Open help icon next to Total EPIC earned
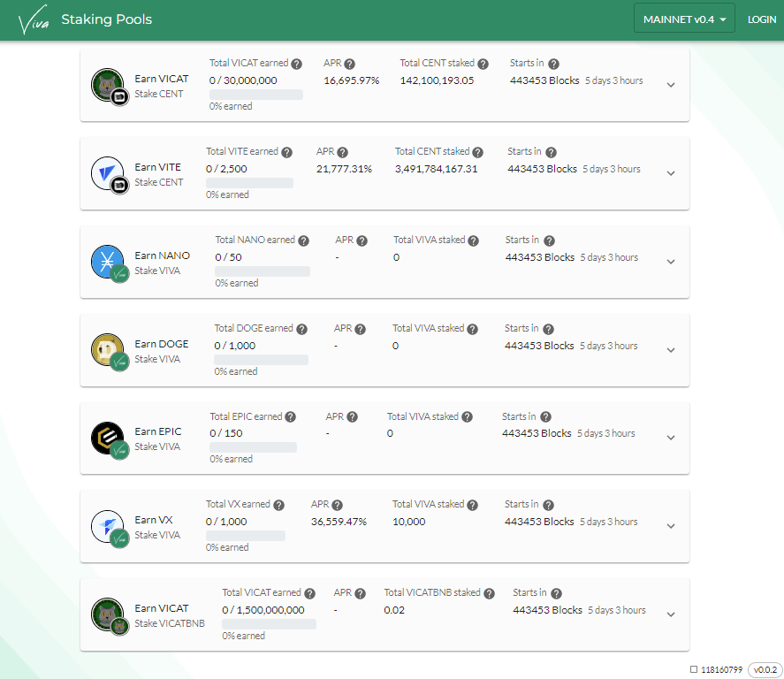 [291, 417]
